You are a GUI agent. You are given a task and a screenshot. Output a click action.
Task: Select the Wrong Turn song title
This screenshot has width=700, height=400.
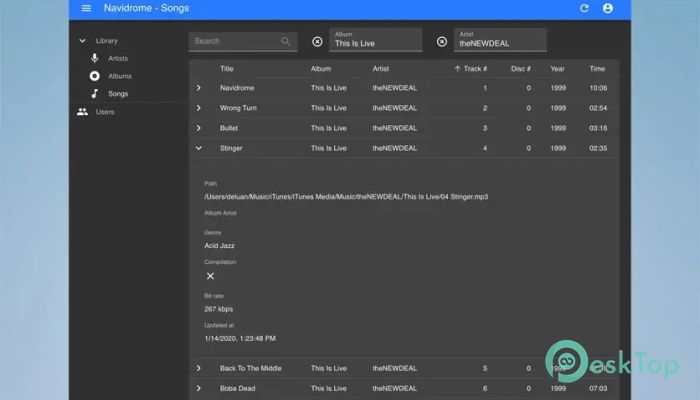238,108
